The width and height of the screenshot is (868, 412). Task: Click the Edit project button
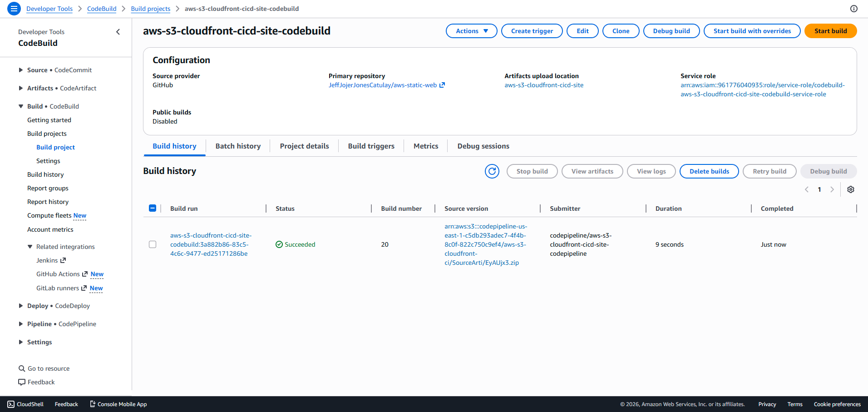[x=582, y=31]
